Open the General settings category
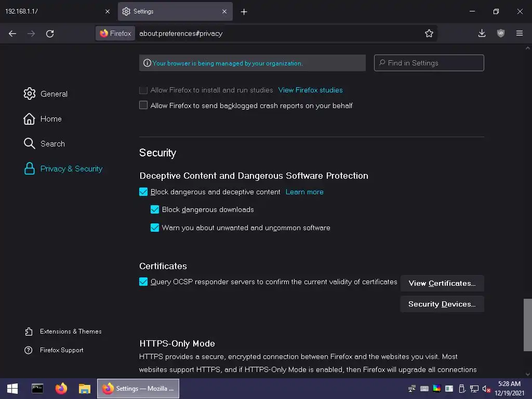Image resolution: width=532 pixels, height=399 pixels. coord(46,94)
